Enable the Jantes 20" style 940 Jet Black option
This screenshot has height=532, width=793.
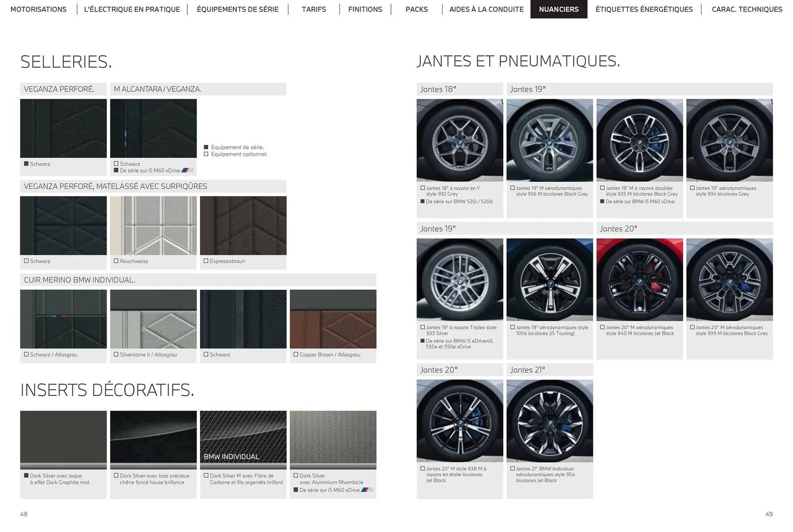point(602,327)
